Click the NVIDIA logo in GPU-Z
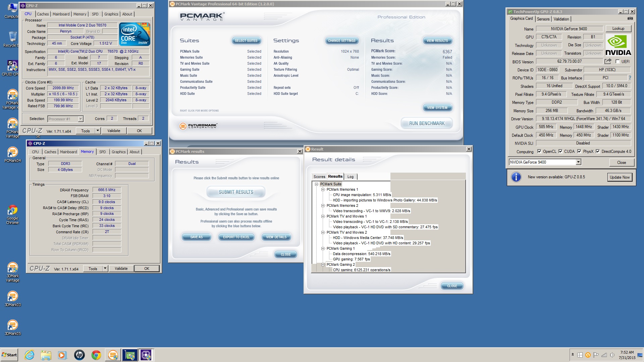This screenshot has width=644, height=362. (618, 45)
